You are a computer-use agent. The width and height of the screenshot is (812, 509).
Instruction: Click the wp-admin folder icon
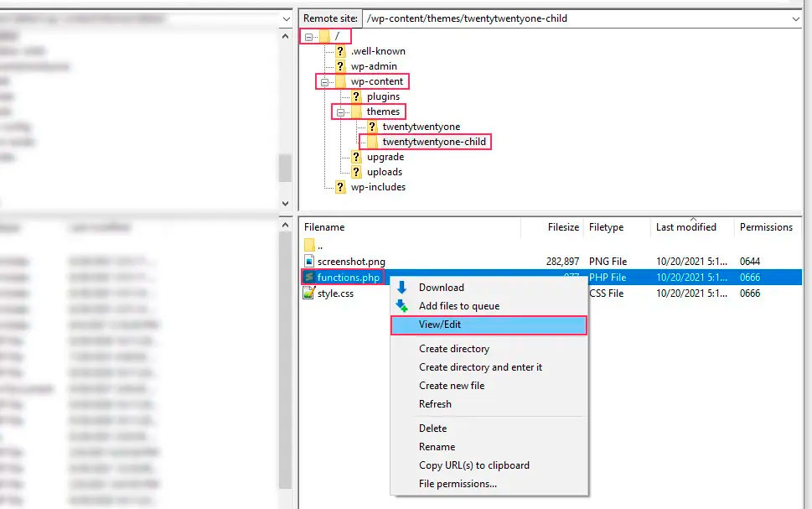pyautogui.click(x=340, y=66)
